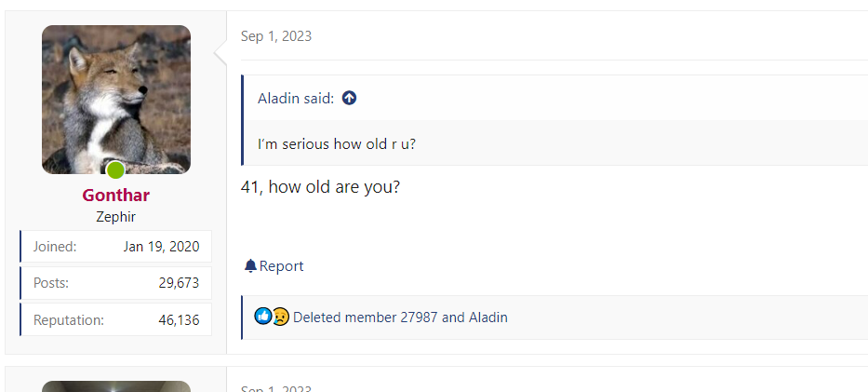
Task: Open Gonthar's 29,673 posts count
Action: [179, 283]
